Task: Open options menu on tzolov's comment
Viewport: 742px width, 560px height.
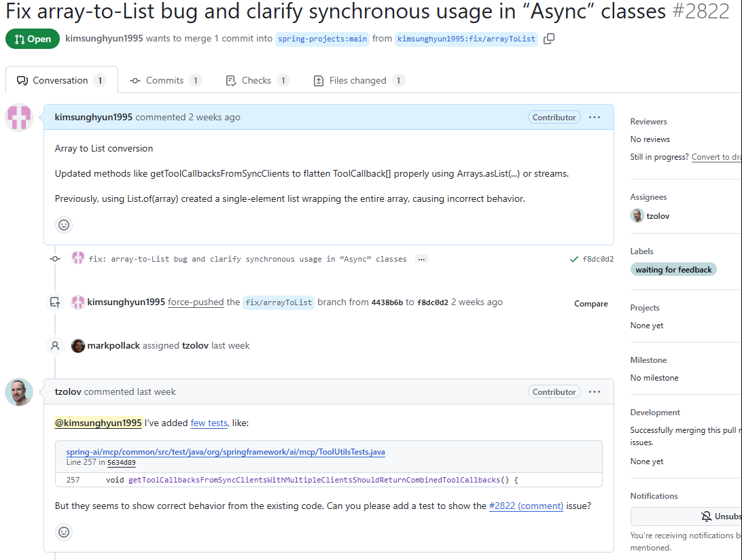Action: (595, 392)
